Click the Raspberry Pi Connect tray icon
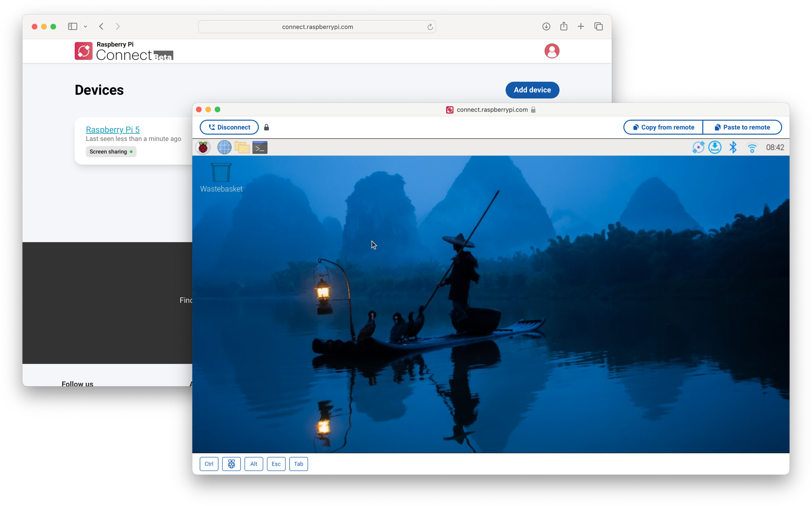Viewport: 812px width, 506px height. point(698,147)
